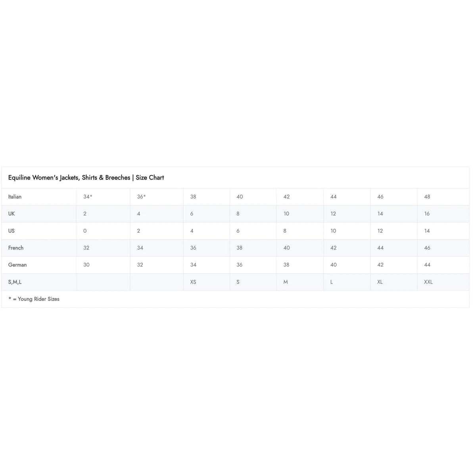Click the French row label

coord(16,248)
